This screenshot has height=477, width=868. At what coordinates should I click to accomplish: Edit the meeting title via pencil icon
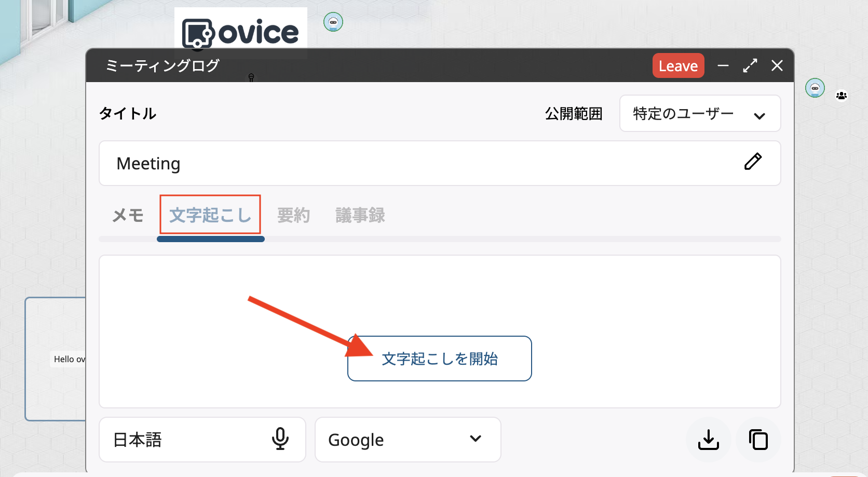pos(753,162)
